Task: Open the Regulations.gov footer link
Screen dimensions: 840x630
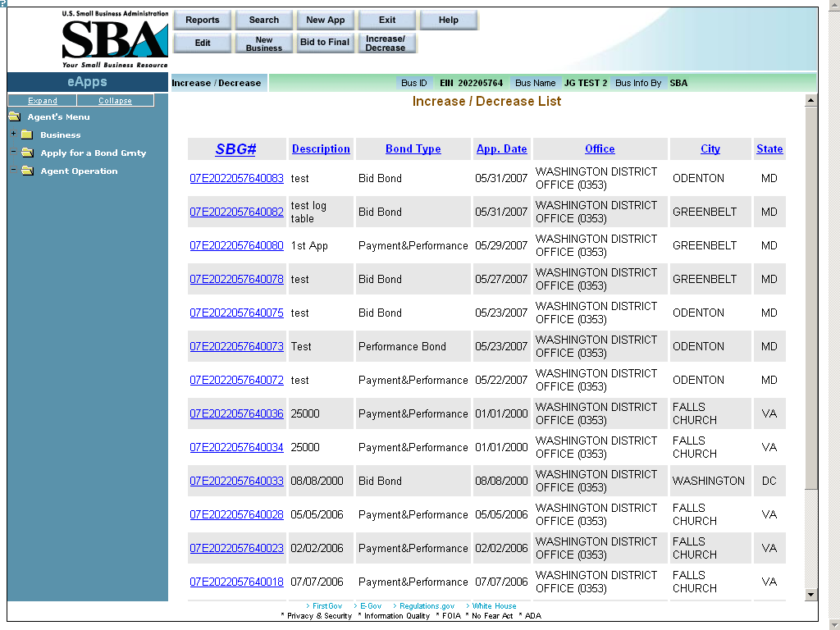Action: [427, 606]
